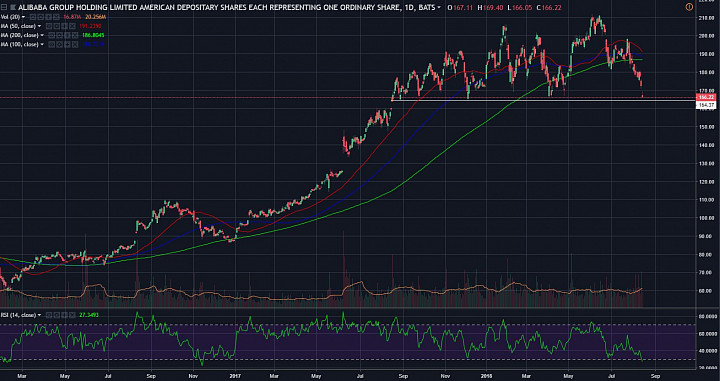
Task: Open the MA (200, close) dropdown arrow
Action: (x=42, y=35)
